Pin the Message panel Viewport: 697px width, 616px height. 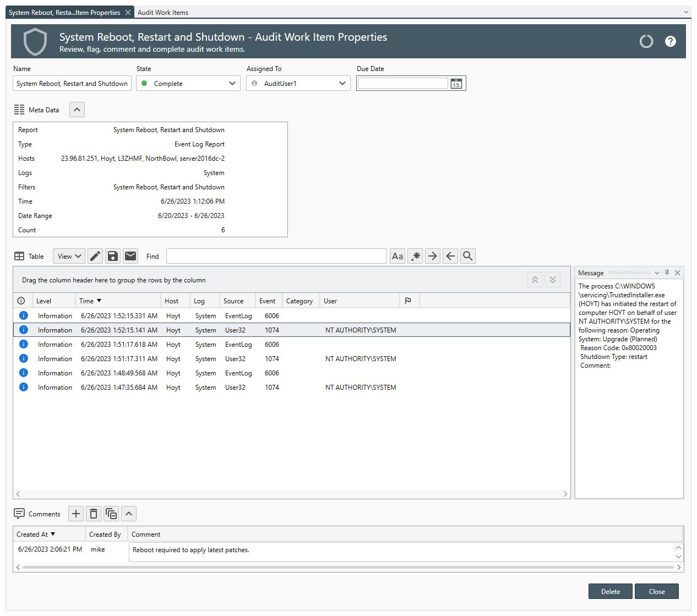667,272
